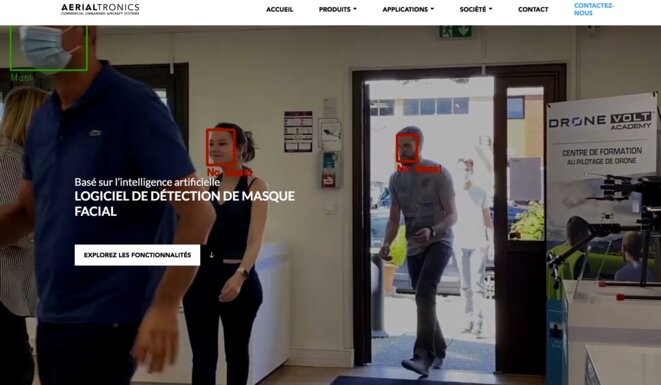Click the notice poster beside the door
Viewport: 661px width, 385px height.
point(298,132)
